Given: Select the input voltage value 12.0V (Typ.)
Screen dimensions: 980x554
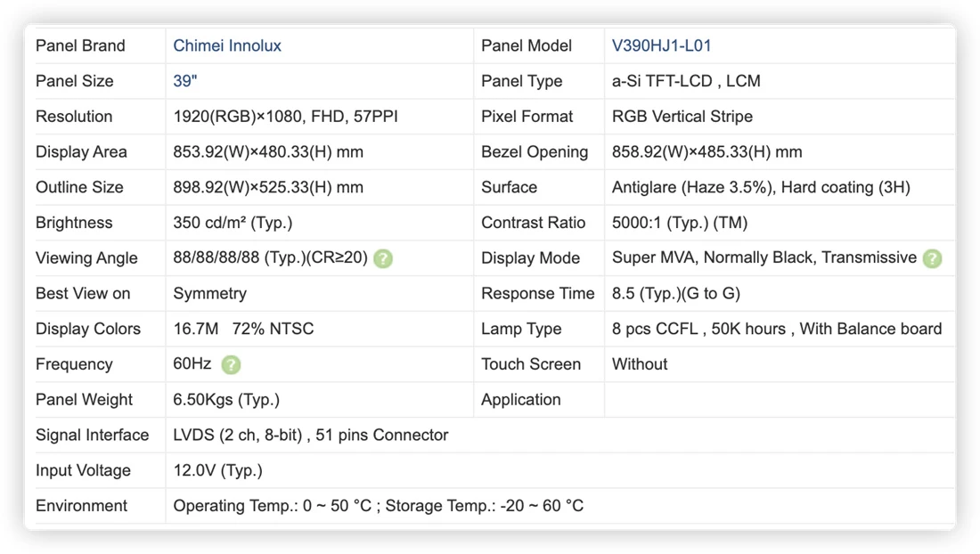Looking at the screenshot, I should click(217, 470).
